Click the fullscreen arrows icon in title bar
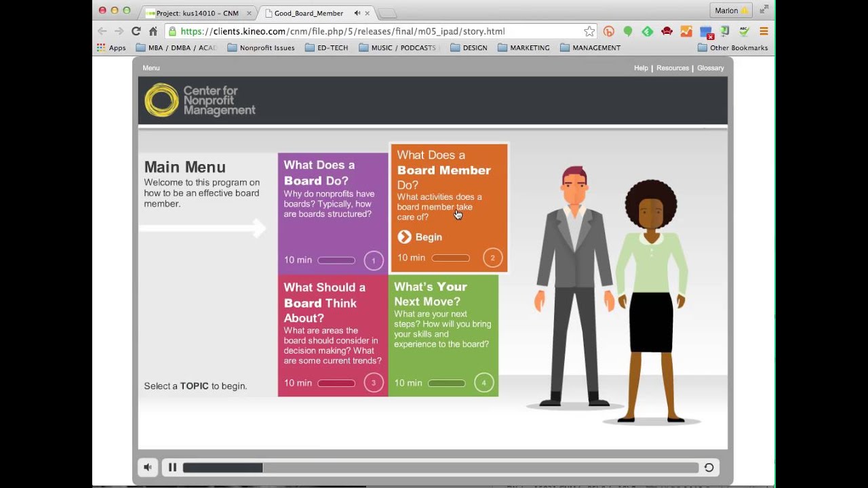Screen dimensions: 868x488 point(764,9)
